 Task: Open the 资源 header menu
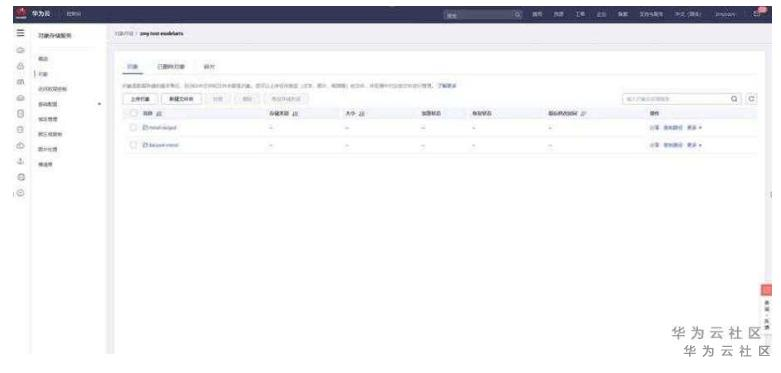pos(558,14)
